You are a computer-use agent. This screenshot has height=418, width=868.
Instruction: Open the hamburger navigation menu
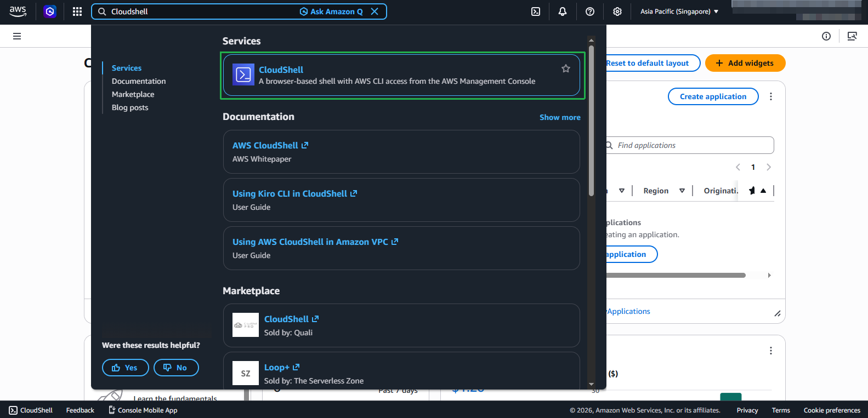[17, 36]
